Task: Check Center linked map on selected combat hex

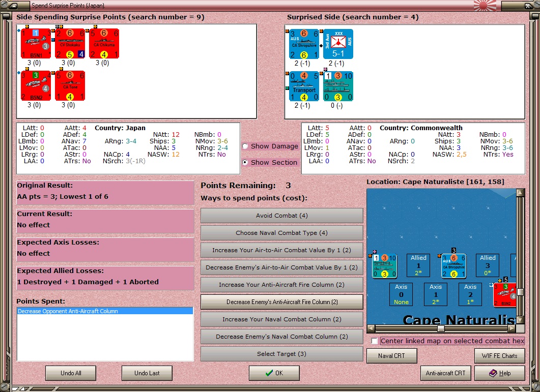Action: coord(375,341)
